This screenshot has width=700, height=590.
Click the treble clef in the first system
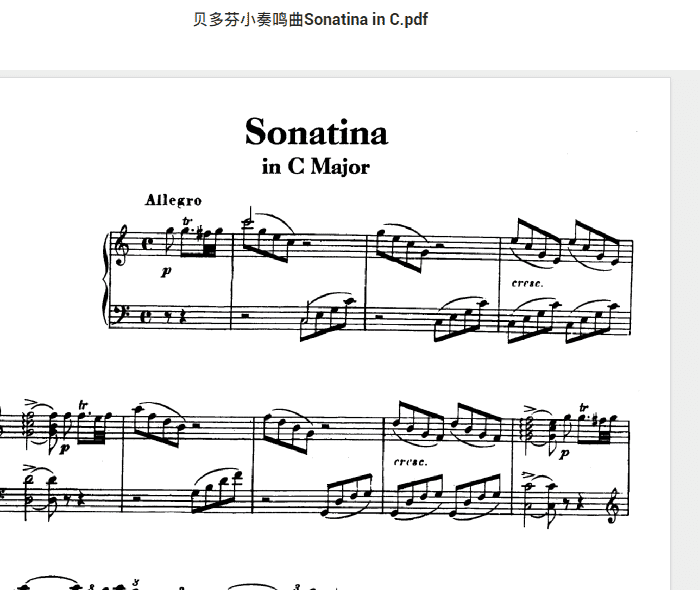point(121,246)
